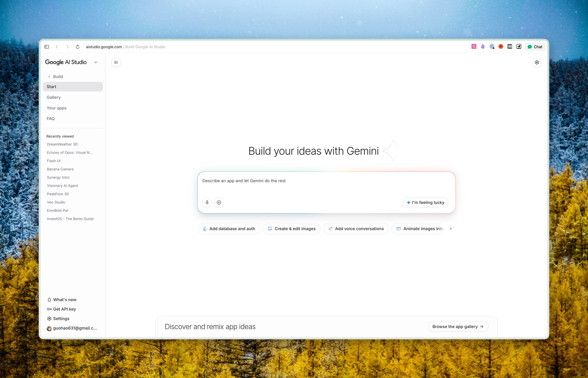This screenshot has height=378, width=588.
Task: Go back via the Build chevron
Action: (x=49, y=76)
